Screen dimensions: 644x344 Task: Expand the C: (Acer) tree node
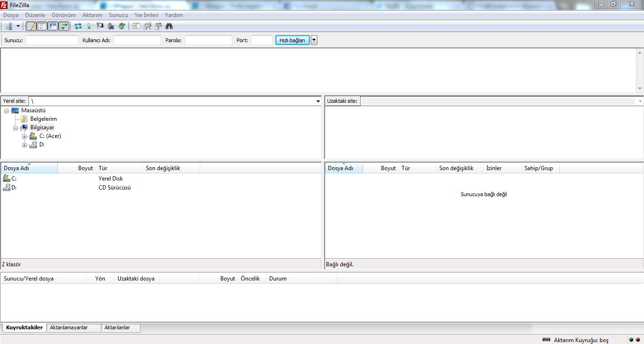click(x=25, y=136)
